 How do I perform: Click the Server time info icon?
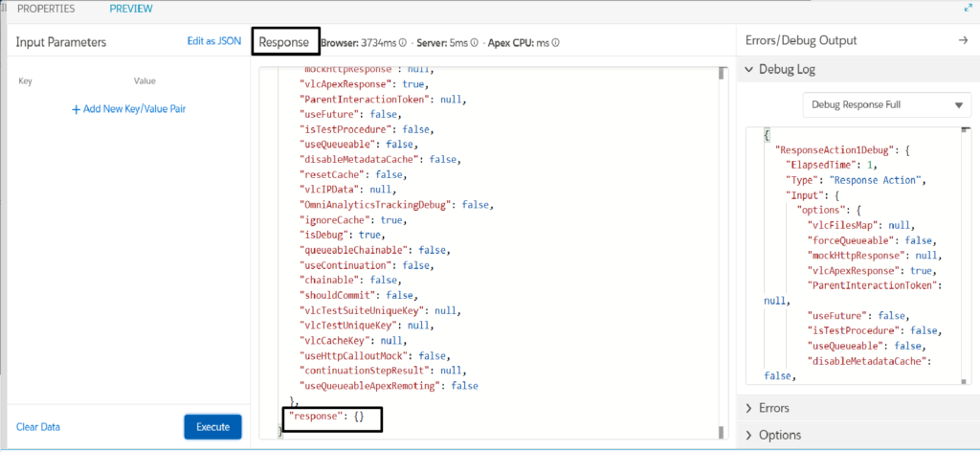tap(475, 43)
